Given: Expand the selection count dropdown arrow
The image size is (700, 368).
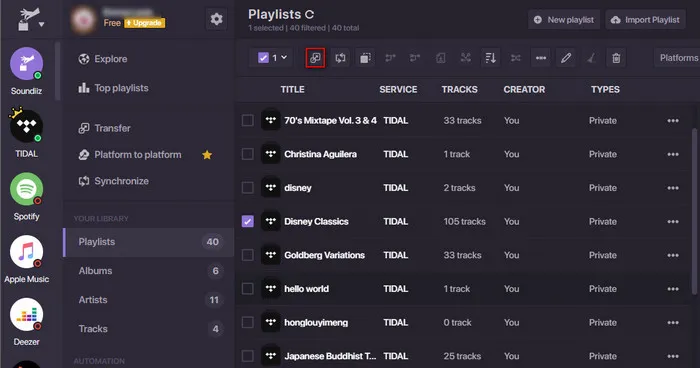Looking at the screenshot, I should pyautogui.click(x=284, y=58).
